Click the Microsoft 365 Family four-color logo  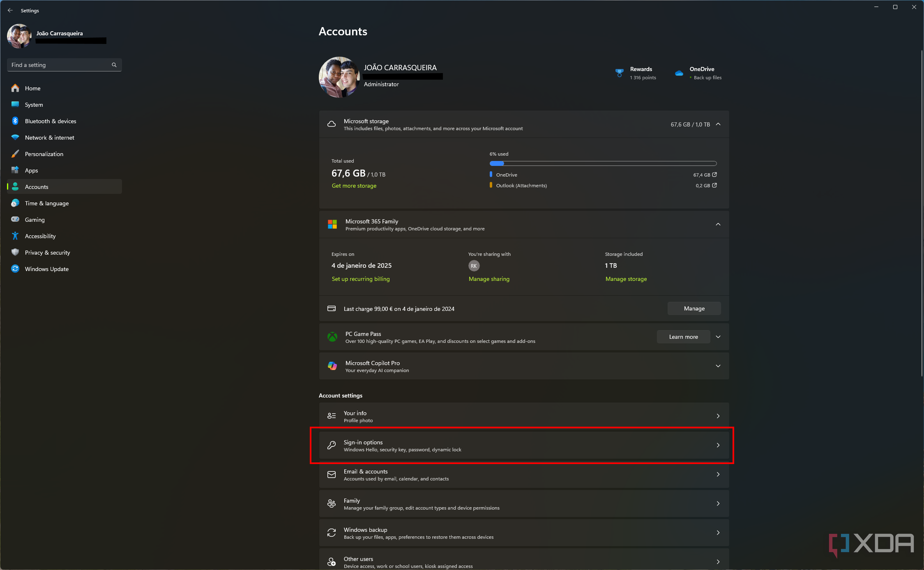tap(332, 224)
